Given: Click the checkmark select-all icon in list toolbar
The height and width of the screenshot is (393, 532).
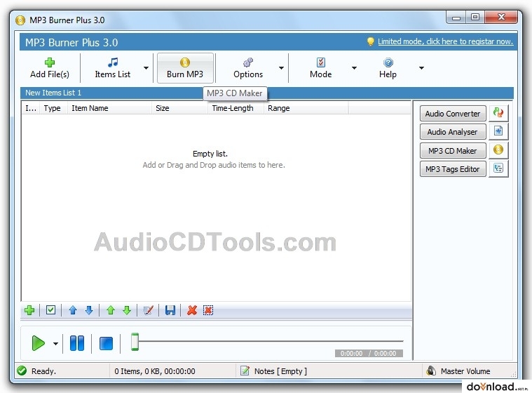Looking at the screenshot, I should (x=50, y=309).
